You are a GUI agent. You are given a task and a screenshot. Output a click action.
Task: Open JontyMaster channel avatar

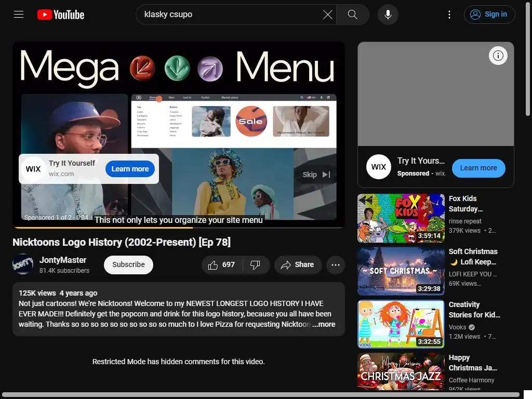click(x=23, y=264)
